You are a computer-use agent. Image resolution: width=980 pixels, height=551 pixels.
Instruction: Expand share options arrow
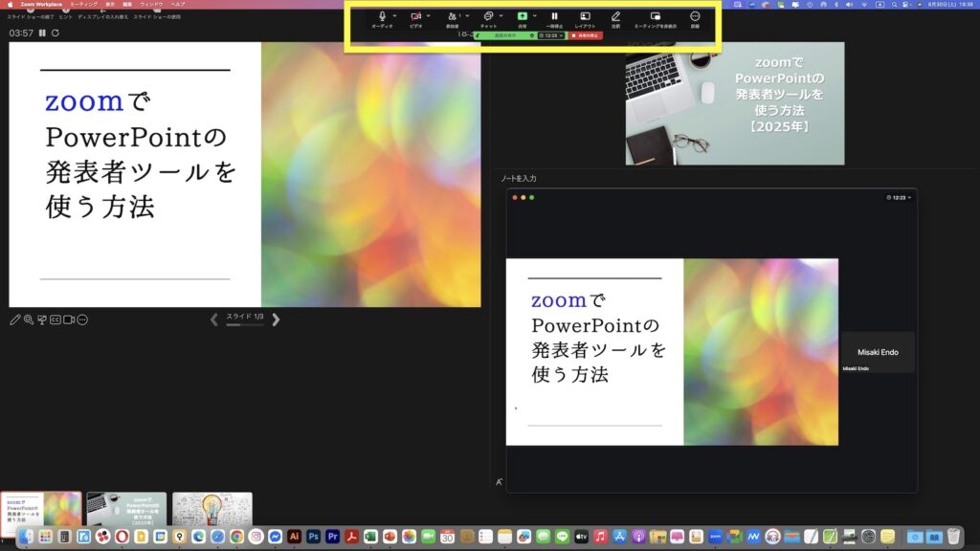click(x=534, y=16)
